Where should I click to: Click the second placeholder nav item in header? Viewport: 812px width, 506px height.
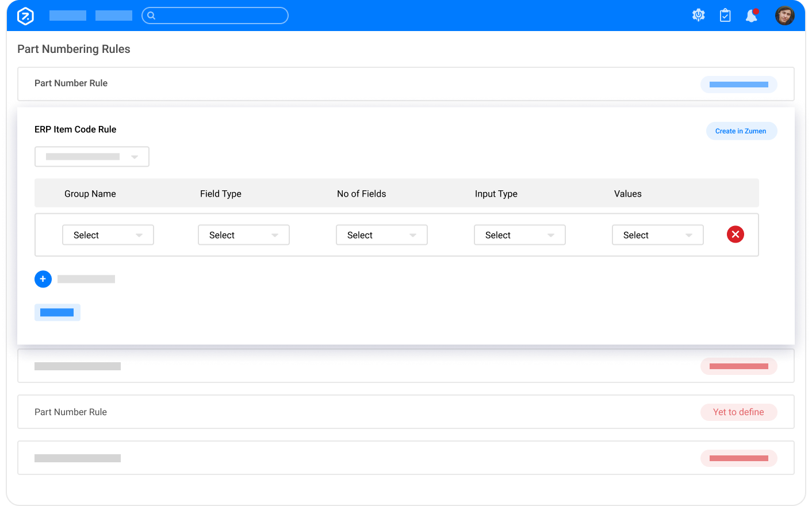(x=114, y=16)
